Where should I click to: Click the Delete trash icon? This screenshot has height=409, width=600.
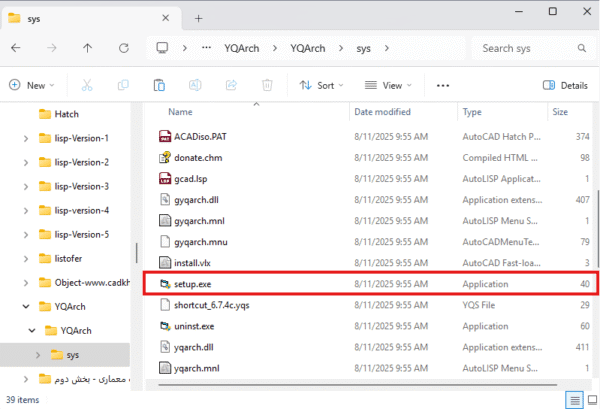tap(267, 86)
